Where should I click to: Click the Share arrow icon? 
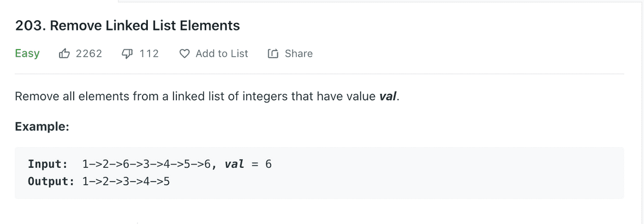click(x=273, y=53)
